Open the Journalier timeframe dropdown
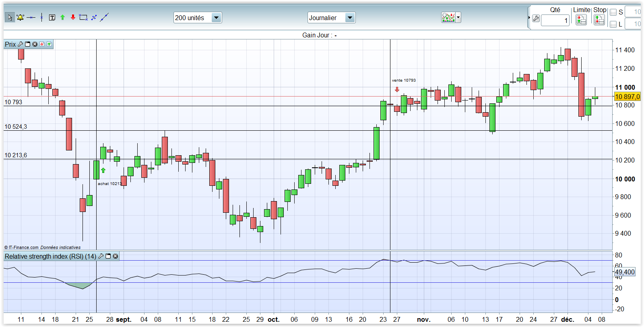The height and width of the screenshot is (327, 644). (x=331, y=18)
